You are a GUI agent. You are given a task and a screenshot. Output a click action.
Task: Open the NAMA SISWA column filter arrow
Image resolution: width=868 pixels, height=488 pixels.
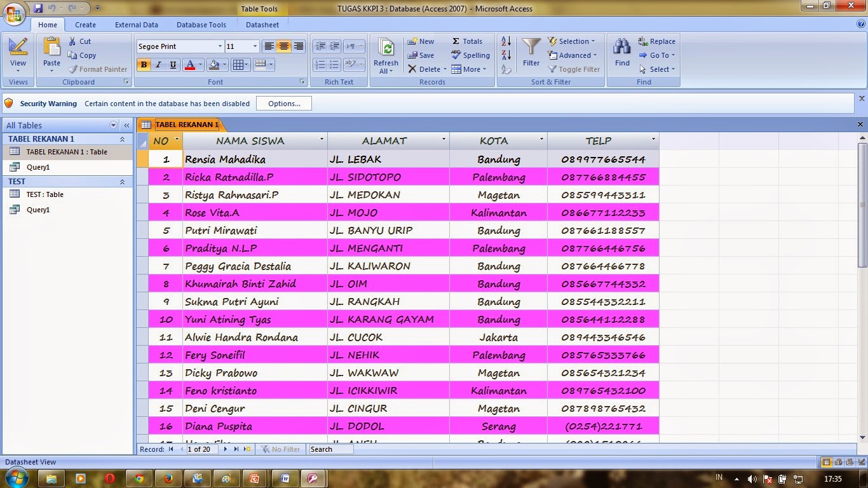[322, 139]
